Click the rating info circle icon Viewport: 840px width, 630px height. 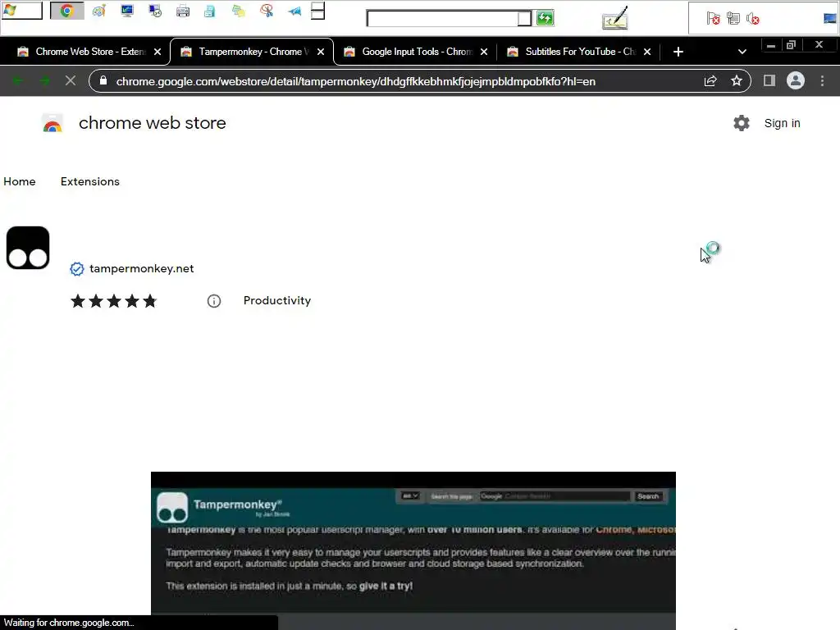pos(214,301)
